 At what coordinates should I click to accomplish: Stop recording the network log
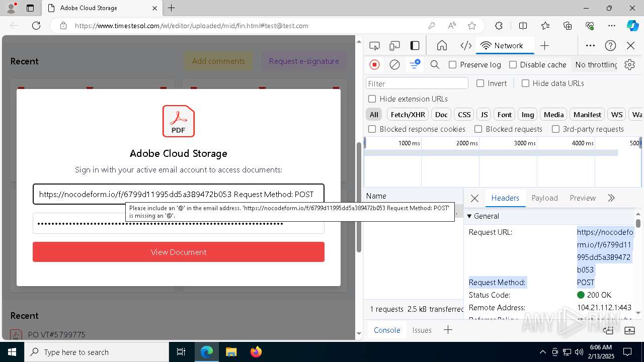pos(374,64)
